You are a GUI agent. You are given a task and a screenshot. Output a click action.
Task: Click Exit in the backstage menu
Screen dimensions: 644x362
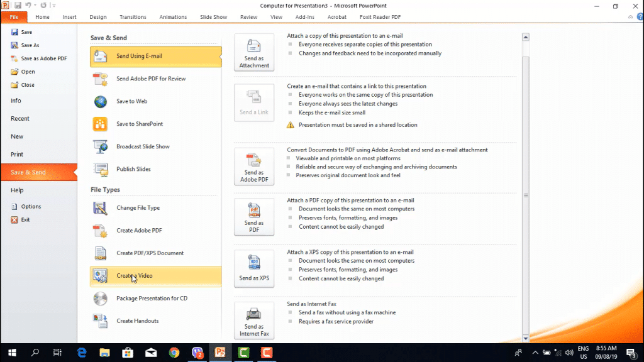point(21,219)
